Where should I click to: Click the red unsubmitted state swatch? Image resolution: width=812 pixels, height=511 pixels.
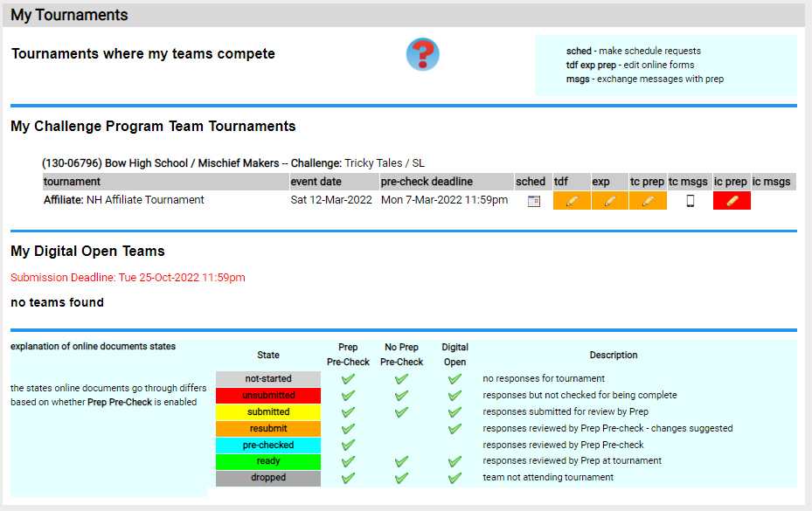pyautogui.click(x=268, y=395)
